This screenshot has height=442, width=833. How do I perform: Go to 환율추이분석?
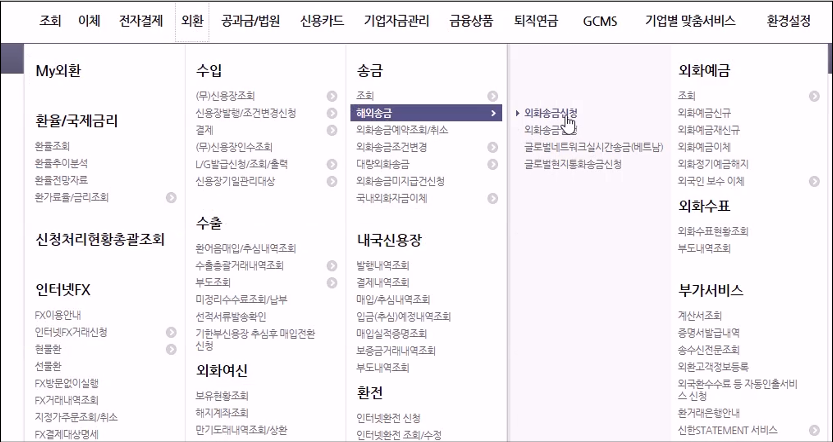tap(61, 163)
